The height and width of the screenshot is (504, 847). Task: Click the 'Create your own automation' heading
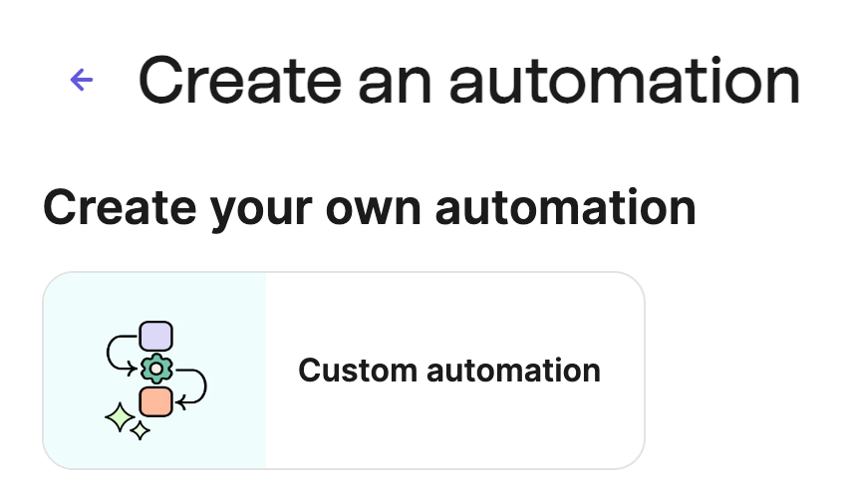coord(369,208)
